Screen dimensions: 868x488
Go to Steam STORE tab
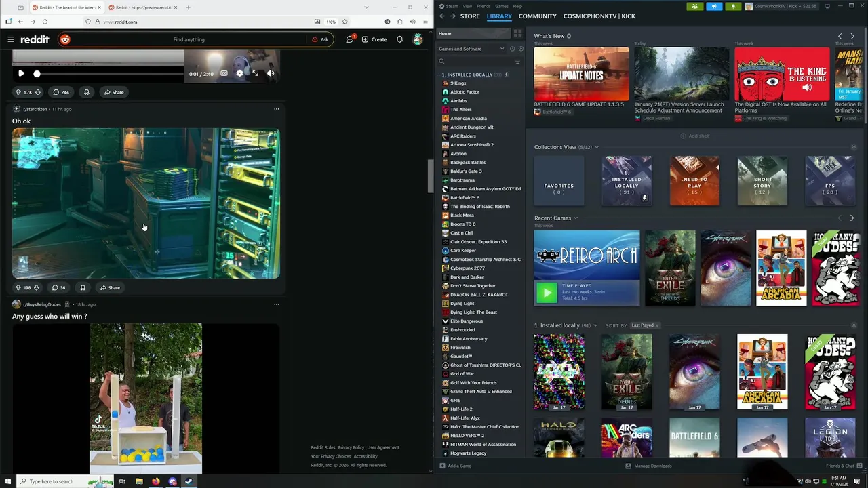click(470, 16)
